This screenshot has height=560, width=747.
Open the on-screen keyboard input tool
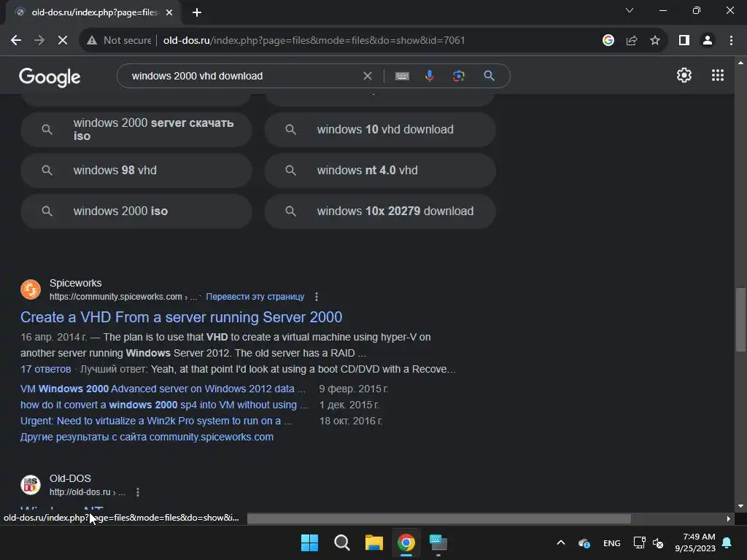pyautogui.click(x=402, y=76)
